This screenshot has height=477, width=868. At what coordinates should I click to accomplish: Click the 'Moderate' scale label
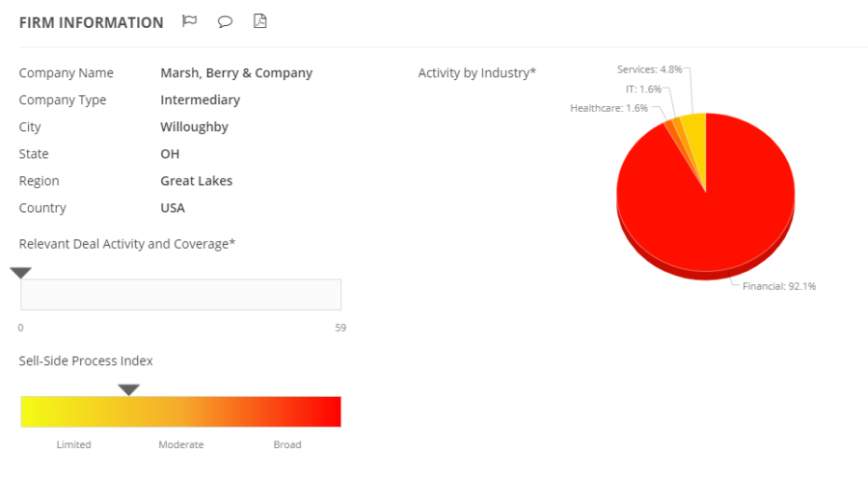[181, 444]
